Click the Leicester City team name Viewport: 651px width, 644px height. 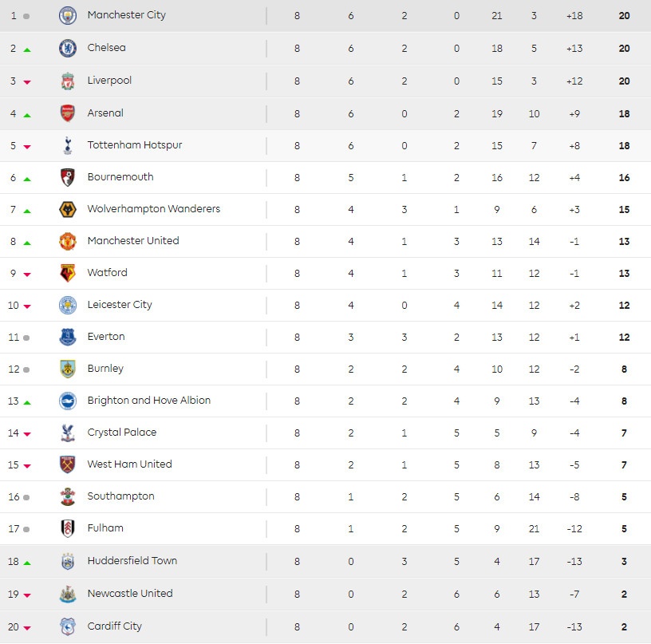120,305
